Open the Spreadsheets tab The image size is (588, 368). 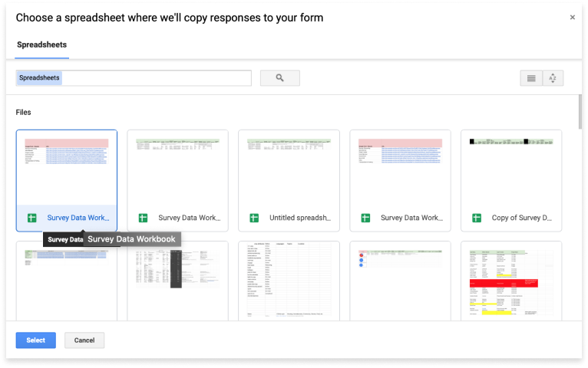tap(42, 45)
